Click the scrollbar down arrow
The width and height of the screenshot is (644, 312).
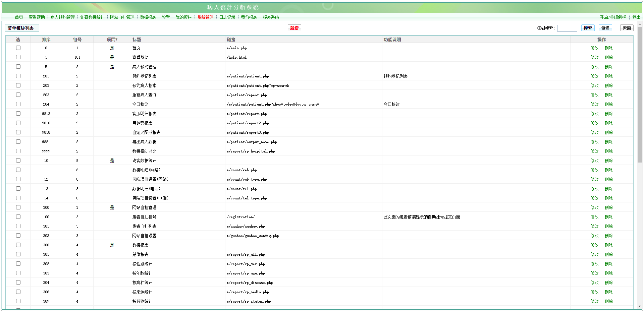point(640,306)
